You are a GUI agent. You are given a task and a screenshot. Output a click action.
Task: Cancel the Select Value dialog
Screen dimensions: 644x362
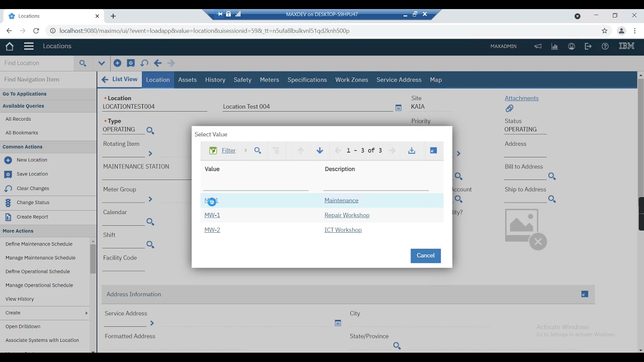click(426, 255)
